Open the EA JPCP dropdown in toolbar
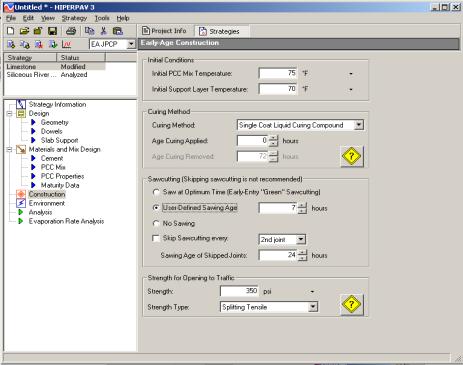The width and height of the screenshot is (463, 365). click(x=131, y=44)
